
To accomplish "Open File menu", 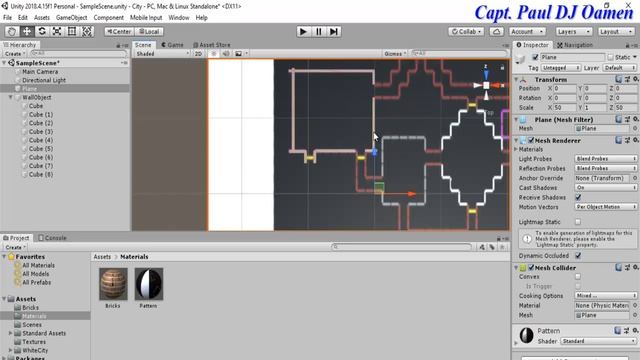I will pyautogui.click(x=7, y=18).
